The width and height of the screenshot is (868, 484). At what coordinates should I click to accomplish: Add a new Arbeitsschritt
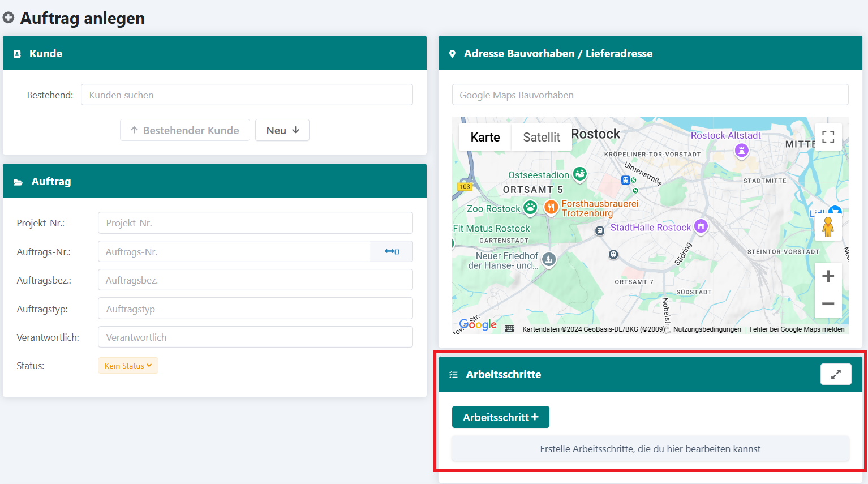500,417
